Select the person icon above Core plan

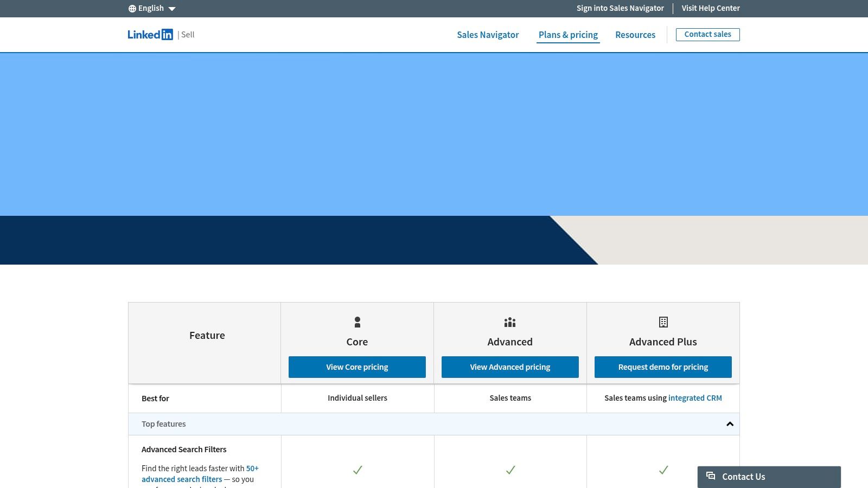(x=357, y=322)
